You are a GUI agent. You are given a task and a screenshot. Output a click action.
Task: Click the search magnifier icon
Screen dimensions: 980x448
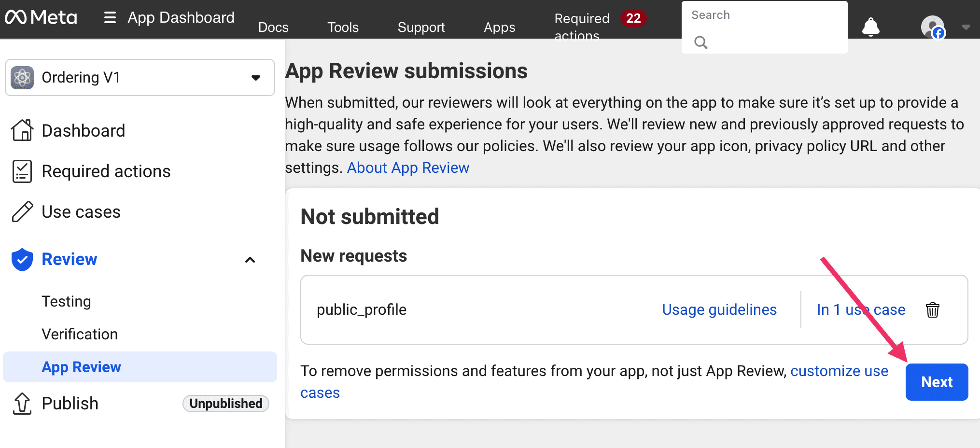click(x=701, y=42)
